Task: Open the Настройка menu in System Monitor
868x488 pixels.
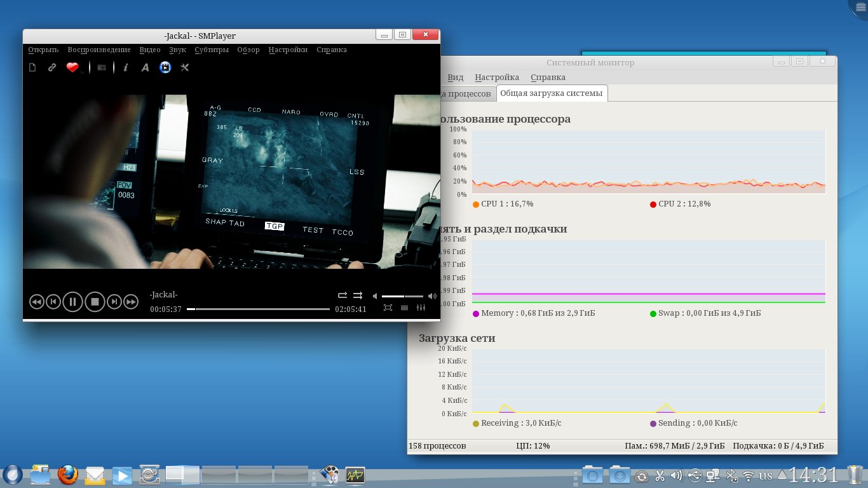Action: [x=497, y=78]
